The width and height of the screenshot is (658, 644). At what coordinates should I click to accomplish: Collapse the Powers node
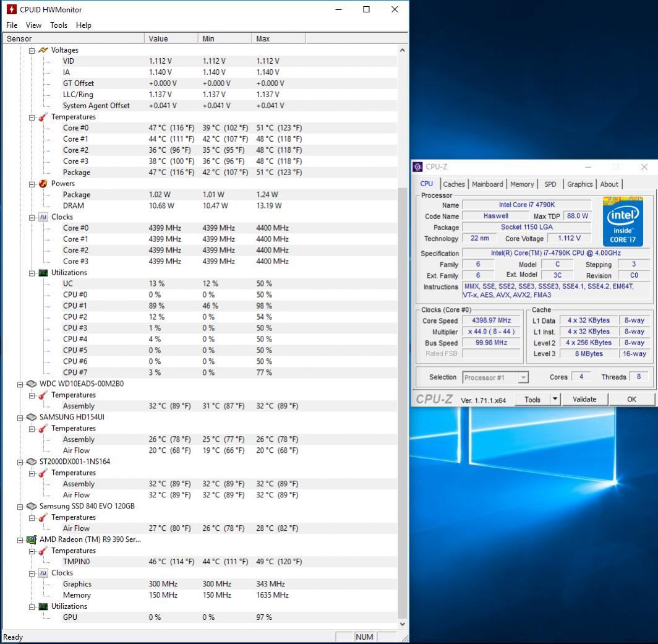32,184
